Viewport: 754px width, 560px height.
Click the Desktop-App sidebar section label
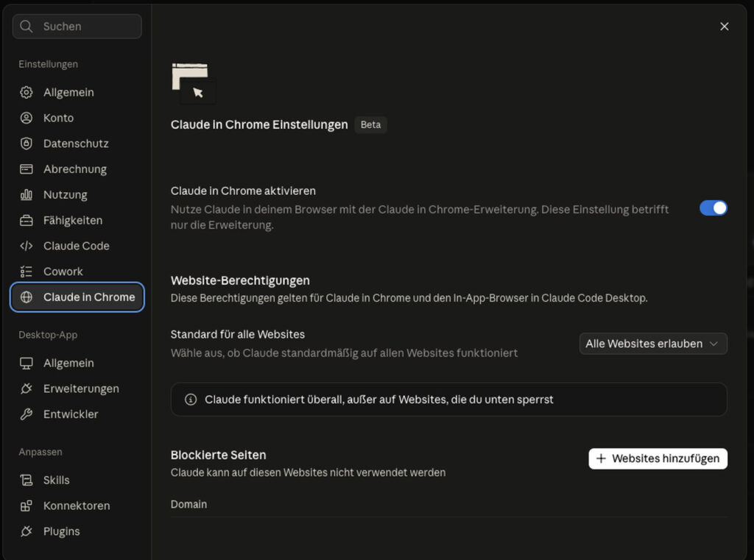(48, 335)
